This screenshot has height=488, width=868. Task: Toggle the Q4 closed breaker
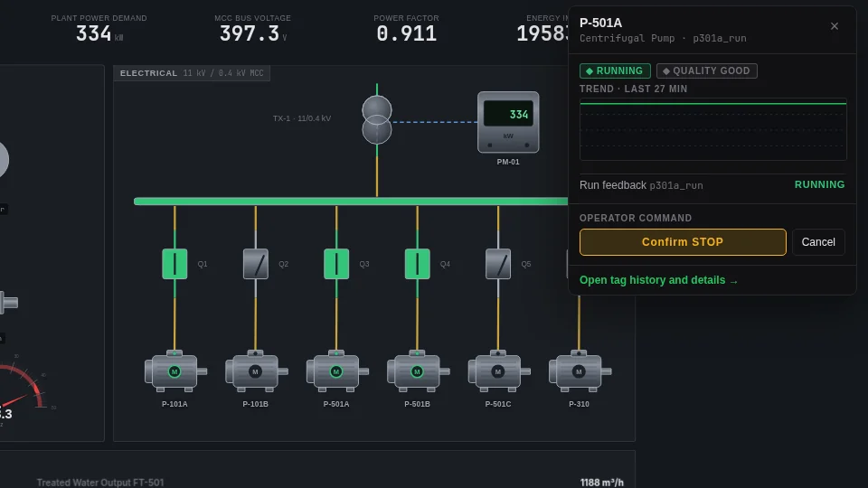tap(417, 264)
